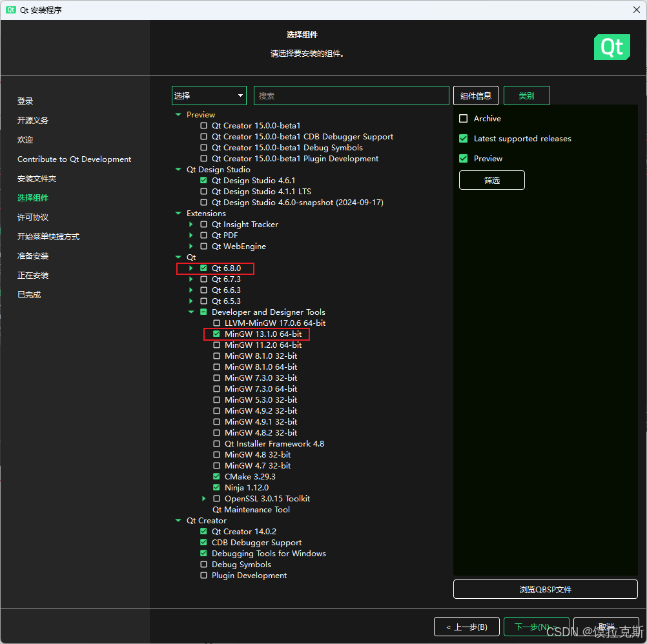The width and height of the screenshot is (647, 644).
Task: Toggle the Preview category filter checkbox
Action: click(x=464, y=158)
